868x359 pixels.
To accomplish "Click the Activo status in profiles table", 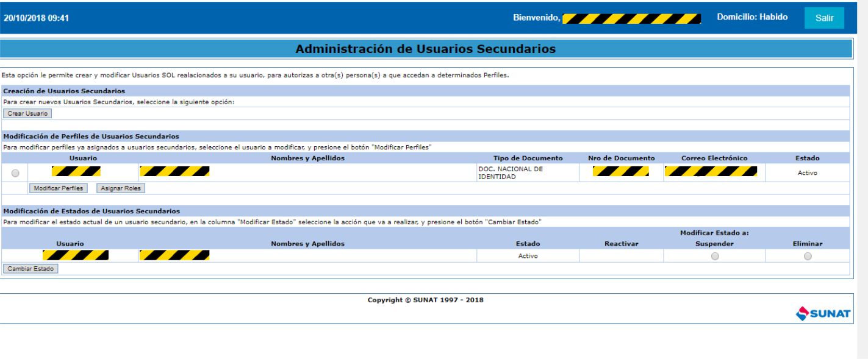I will click(807, 172).
